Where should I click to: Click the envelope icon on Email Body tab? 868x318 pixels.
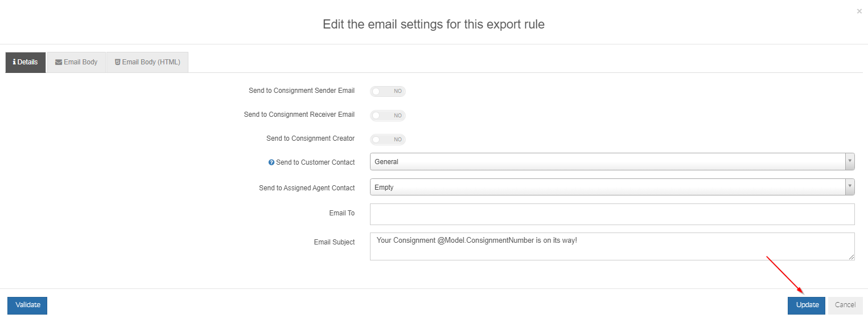coord(59,62)
